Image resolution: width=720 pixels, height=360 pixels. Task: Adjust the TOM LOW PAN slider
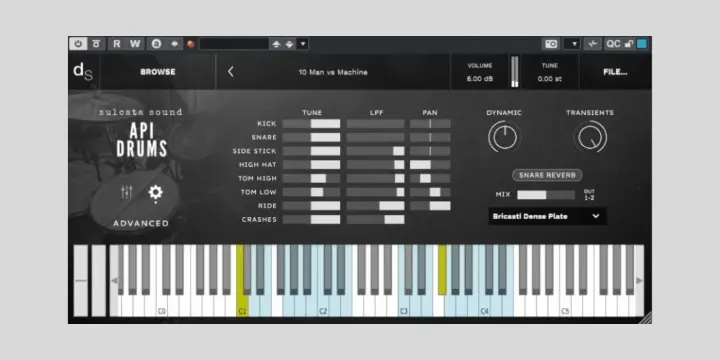pos(430,192)
